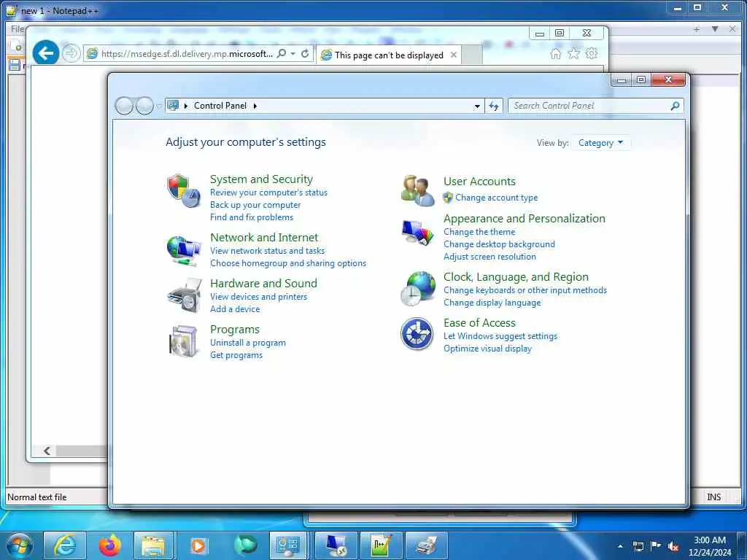Screen dimensions: 747x560
Task: Open Notepad++ tab list dropdown arrow
Action: (715, 29)
